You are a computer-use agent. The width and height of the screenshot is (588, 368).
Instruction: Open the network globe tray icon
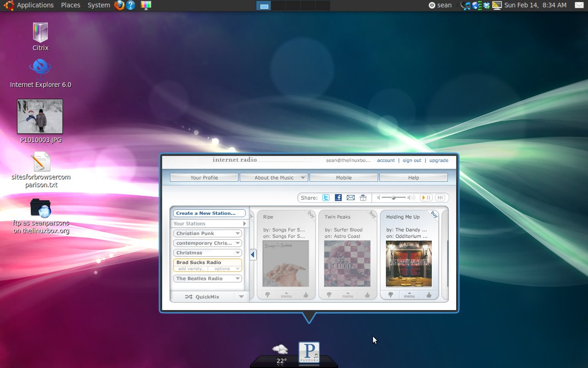477,6
